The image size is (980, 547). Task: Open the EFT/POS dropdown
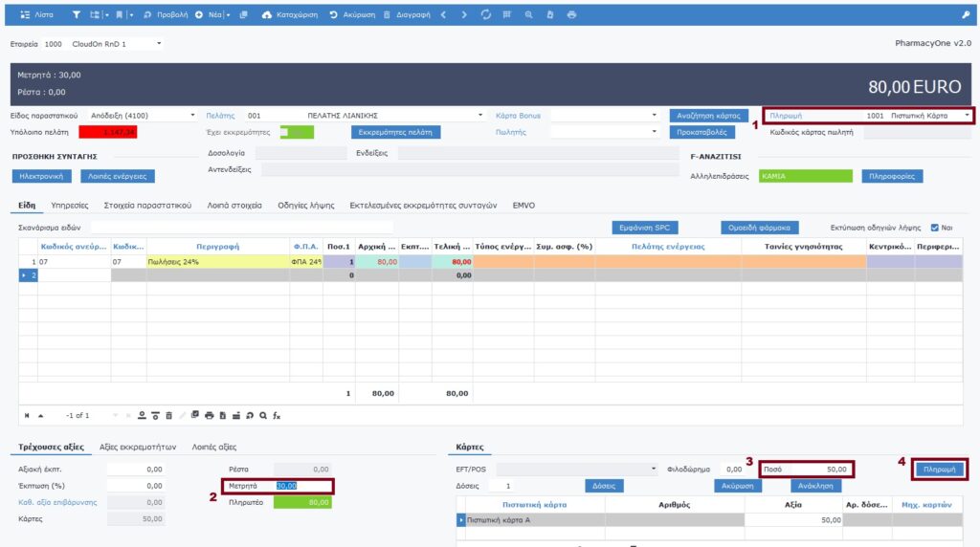tap(655, 469)
